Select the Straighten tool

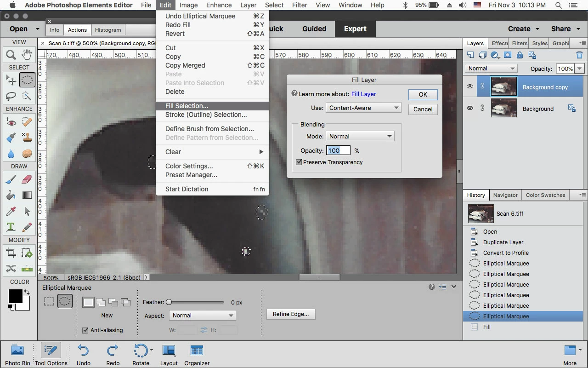pyautogui.click(x=27, y=269)
